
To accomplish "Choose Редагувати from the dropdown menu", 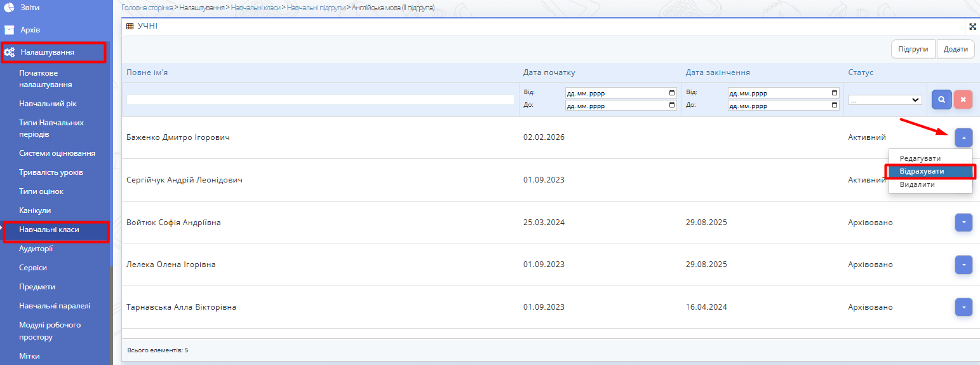I will tap(920, 158).
